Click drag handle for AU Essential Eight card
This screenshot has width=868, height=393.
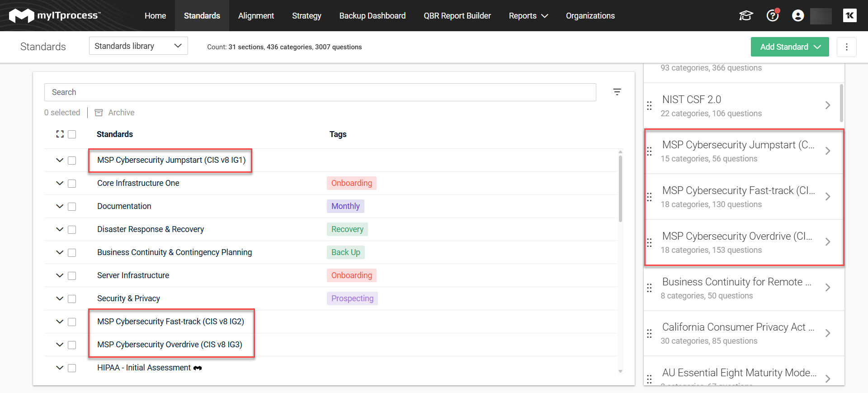click(649, 379)
